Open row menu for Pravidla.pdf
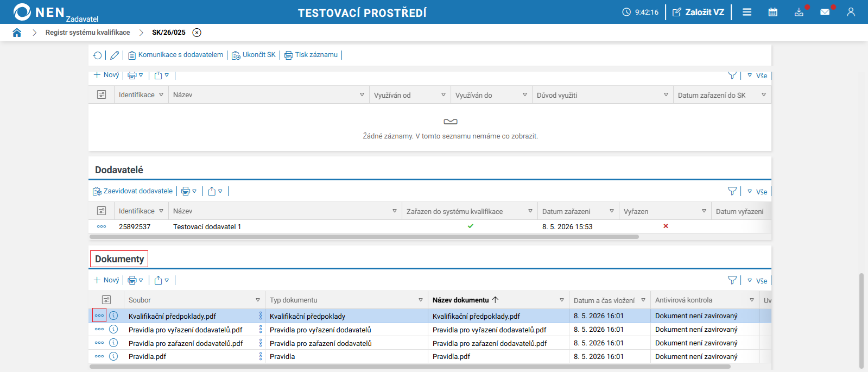Viewport: 868px width, 372px height. pyautogui.click(x=99, y=356)
